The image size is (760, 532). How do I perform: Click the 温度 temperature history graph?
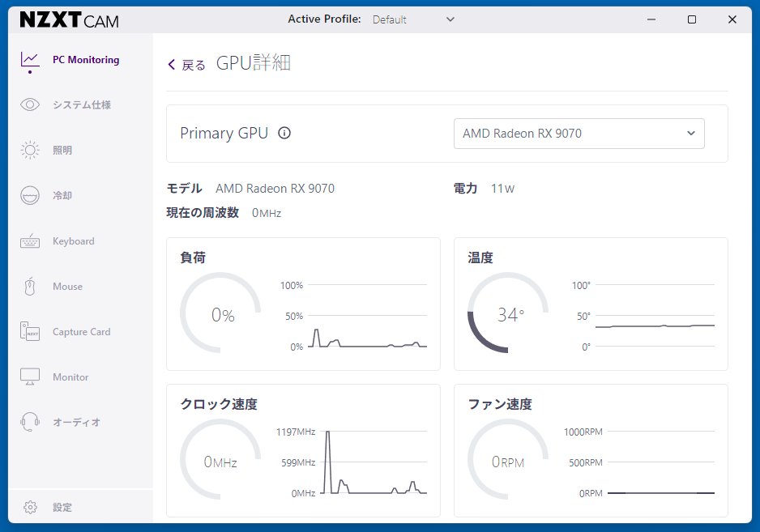point(655,316)
